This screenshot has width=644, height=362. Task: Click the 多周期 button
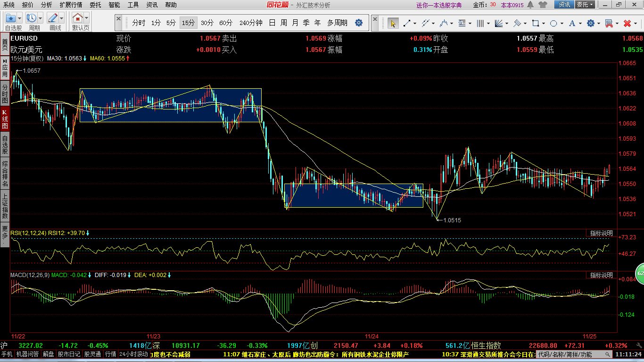(337, 23)
